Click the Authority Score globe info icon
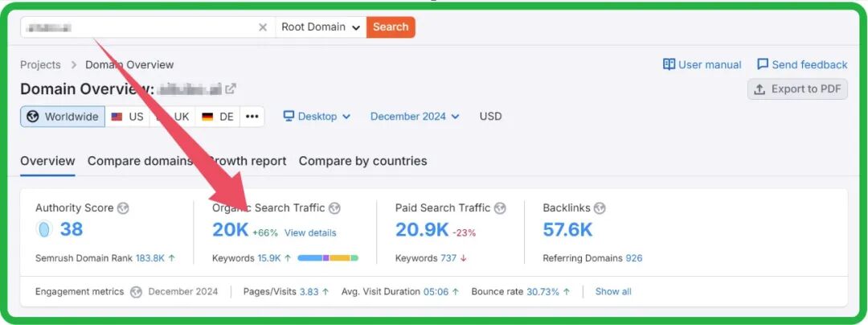The height and width of the screenshot is (325, 868). point(123,208)
